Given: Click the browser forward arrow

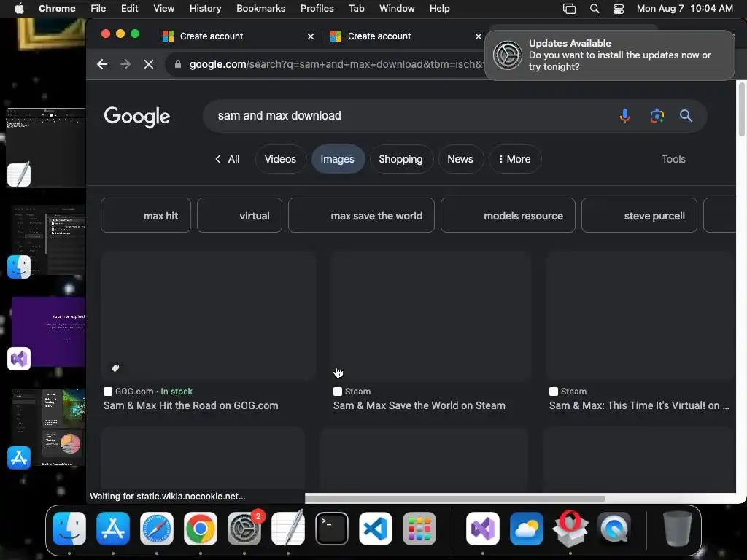Looking at the screenshot, I should 125,64.
